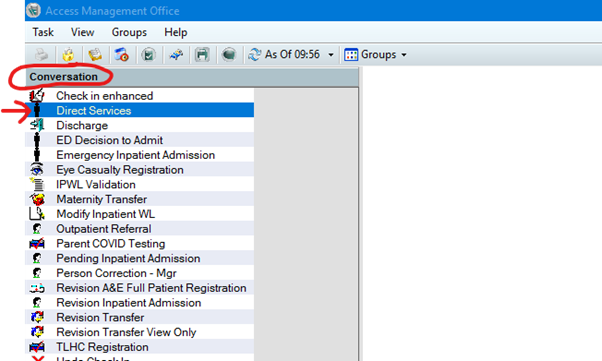
Task: Click the red icon beside Maternity Transfer
Action: [37, 199]
